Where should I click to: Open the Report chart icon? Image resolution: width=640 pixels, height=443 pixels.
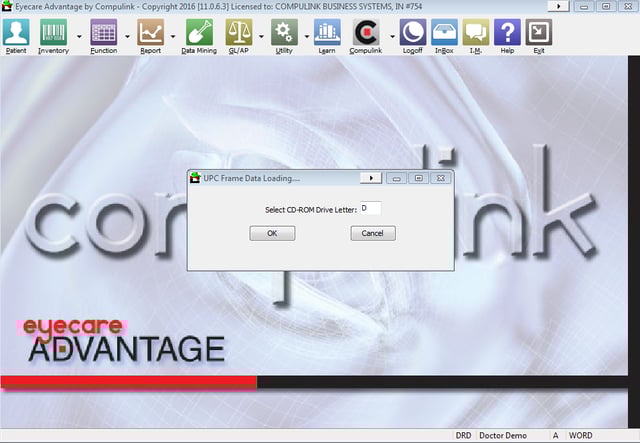151,32
